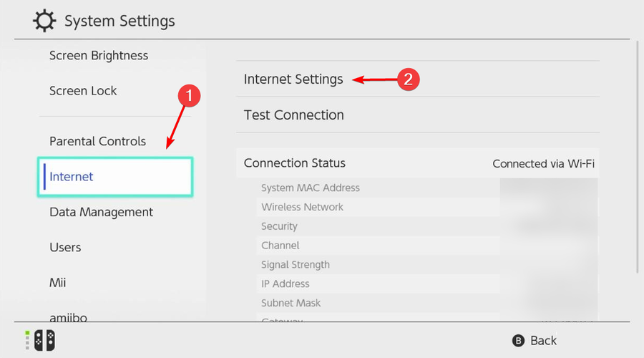Image resolution: width=644 pixels, height=358 pixels.
Task: Go to Data Management section
Action: tap(101, 212)
